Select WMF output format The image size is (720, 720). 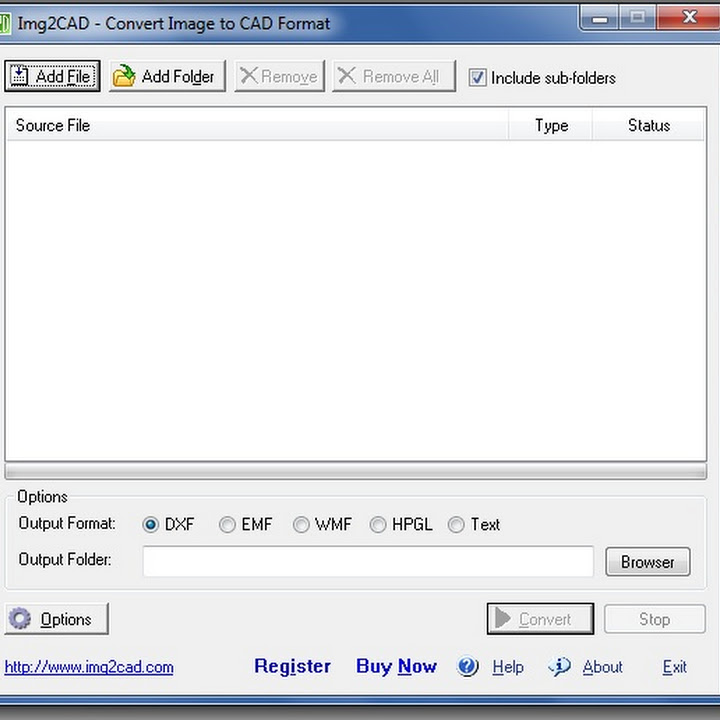(x=301, y=524)
